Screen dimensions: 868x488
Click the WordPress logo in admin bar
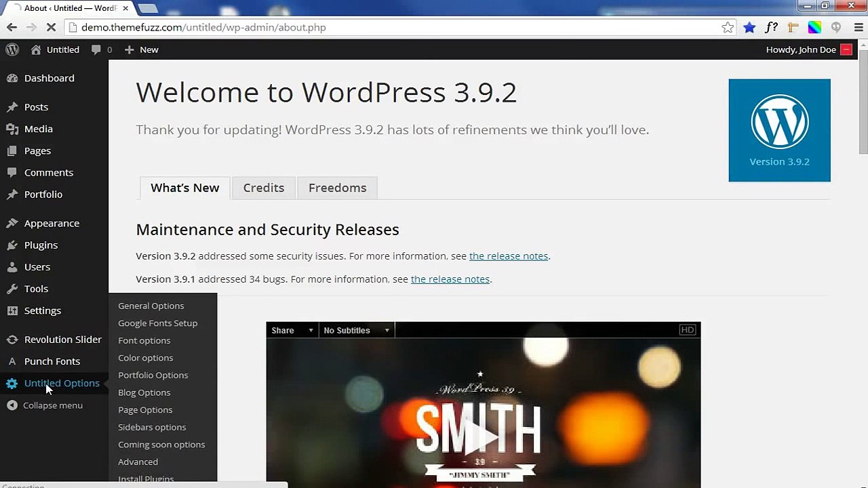12,49
